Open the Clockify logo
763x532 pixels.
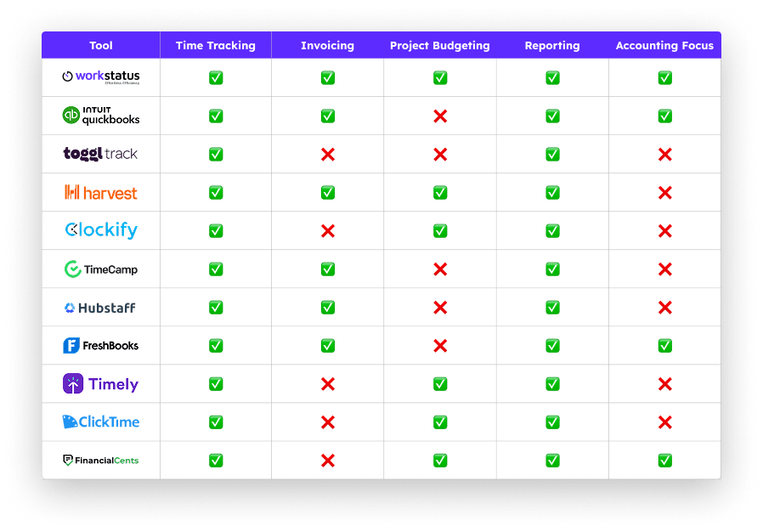pos(100,230)
